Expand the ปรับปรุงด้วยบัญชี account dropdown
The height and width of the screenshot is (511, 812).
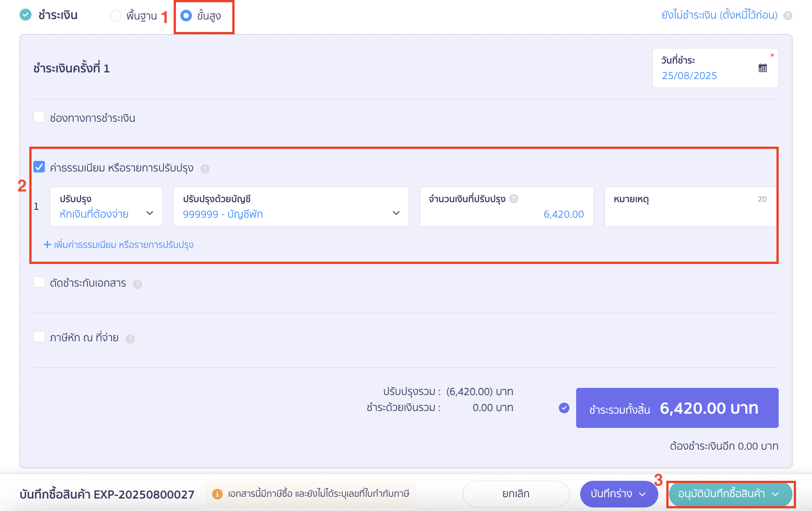(x=291, y=207)
